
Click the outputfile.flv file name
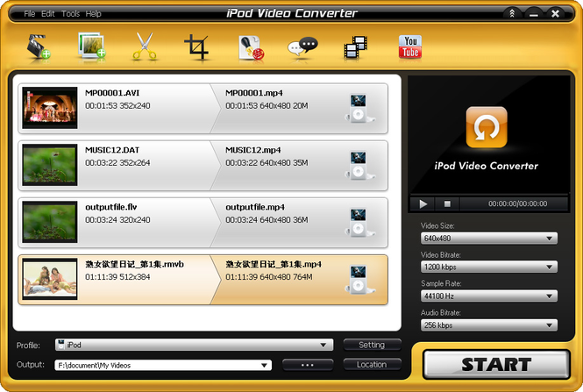point(110,207)
